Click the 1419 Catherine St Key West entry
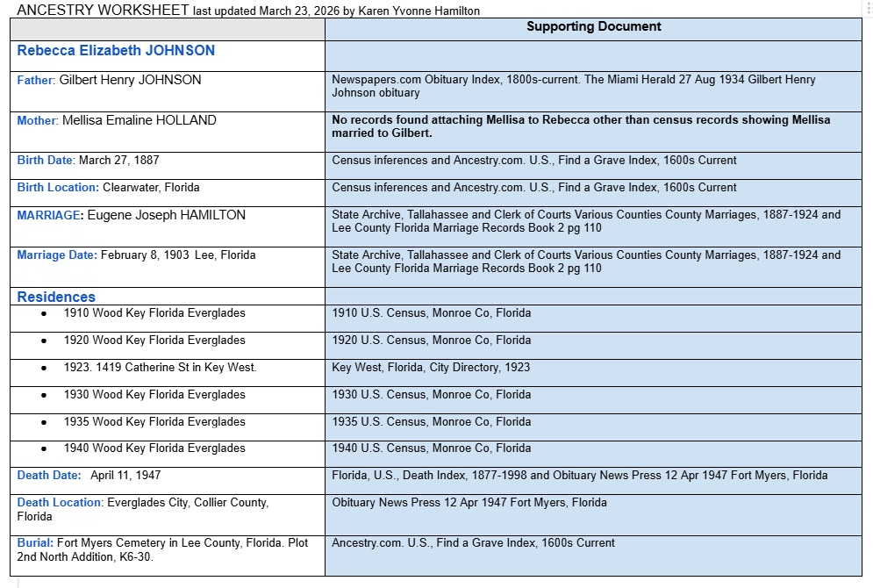The width and height of the screenshot is (873, 588). [160, 368]
